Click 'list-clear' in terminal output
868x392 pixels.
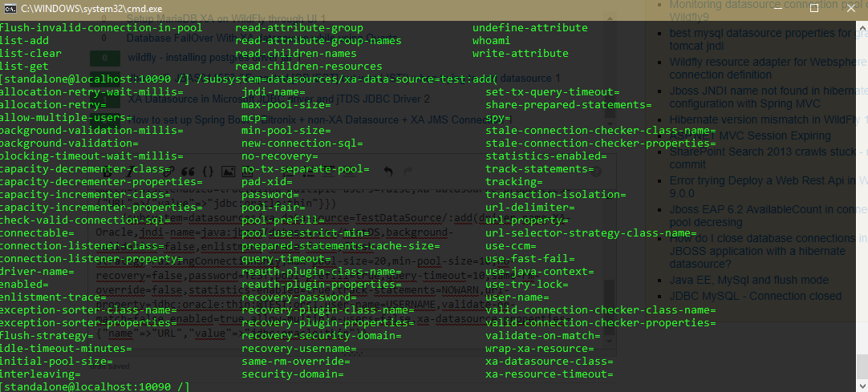click(x=30, y=53)
